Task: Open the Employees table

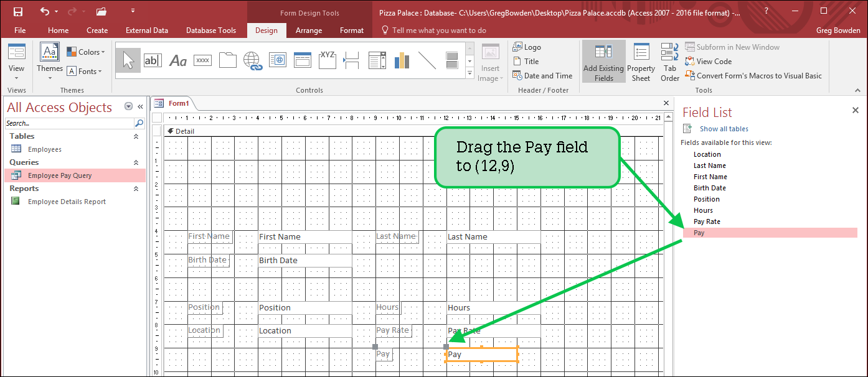Action: 45,149
